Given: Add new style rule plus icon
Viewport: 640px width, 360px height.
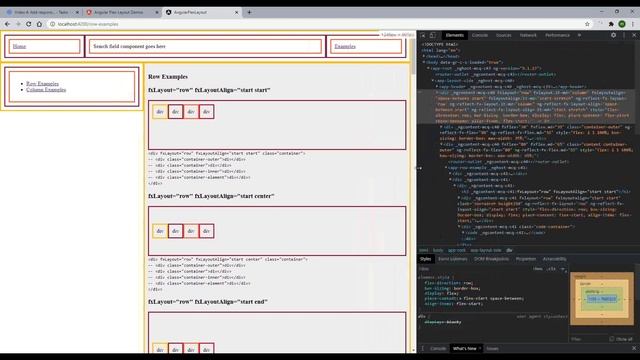Looking at the screenshot, I should coord(562,269).
